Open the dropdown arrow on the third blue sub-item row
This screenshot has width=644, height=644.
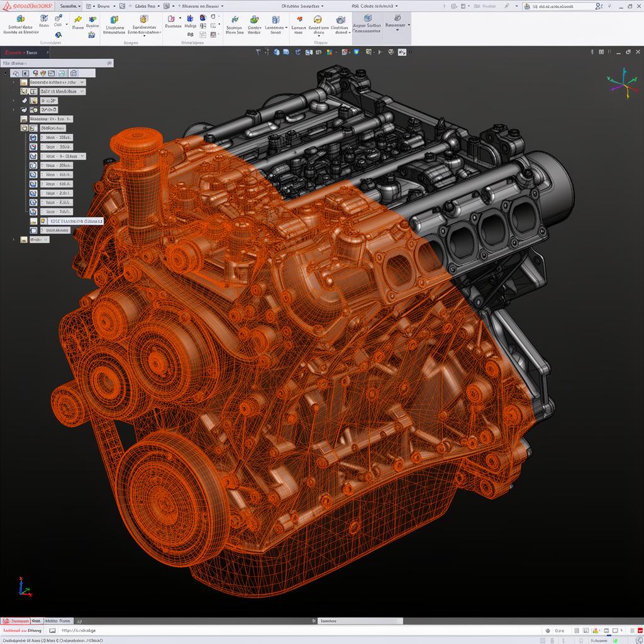coord(82,156)
